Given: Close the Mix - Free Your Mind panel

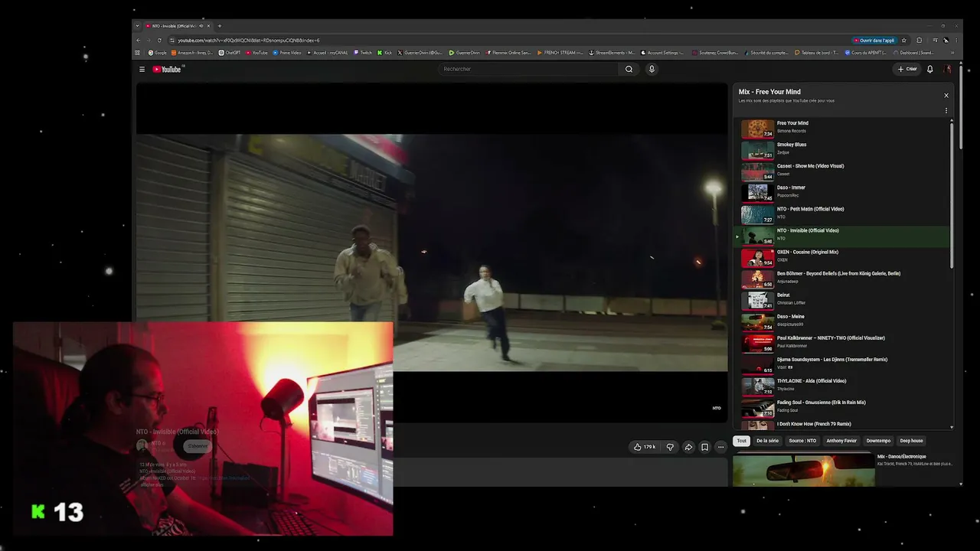Looking at the screenshot, I should pyautogui.click(x=946, y=96).
